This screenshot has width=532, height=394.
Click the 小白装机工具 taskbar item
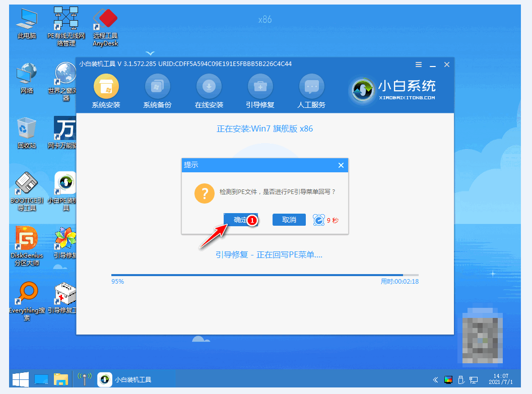click(x=125, y=379)
